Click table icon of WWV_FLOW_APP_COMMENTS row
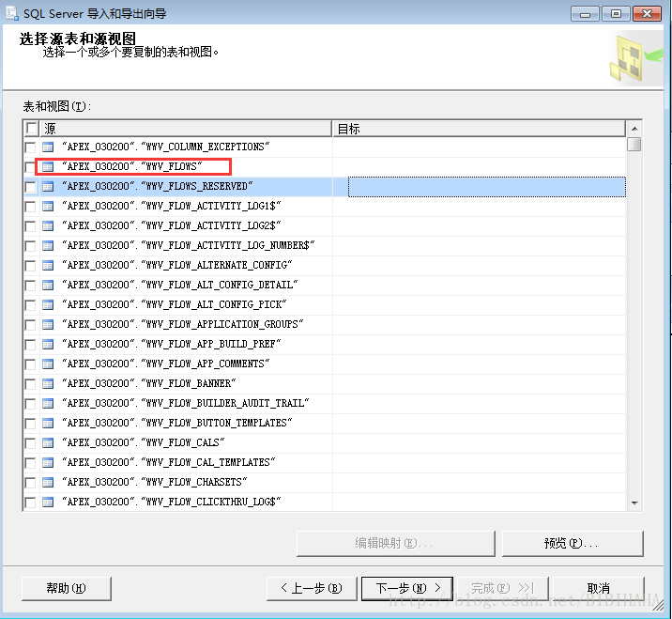Viewport: 672px width, 619px height. tap(48, 364)
